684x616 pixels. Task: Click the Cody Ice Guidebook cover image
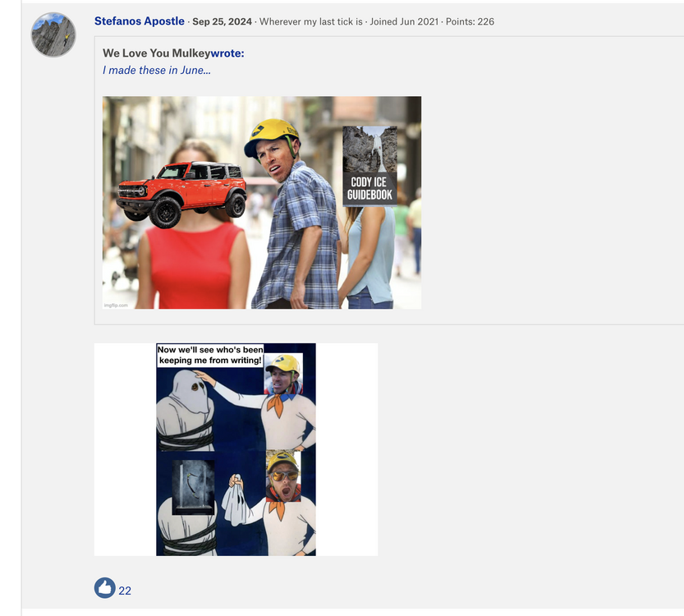(x=370, y=165)
